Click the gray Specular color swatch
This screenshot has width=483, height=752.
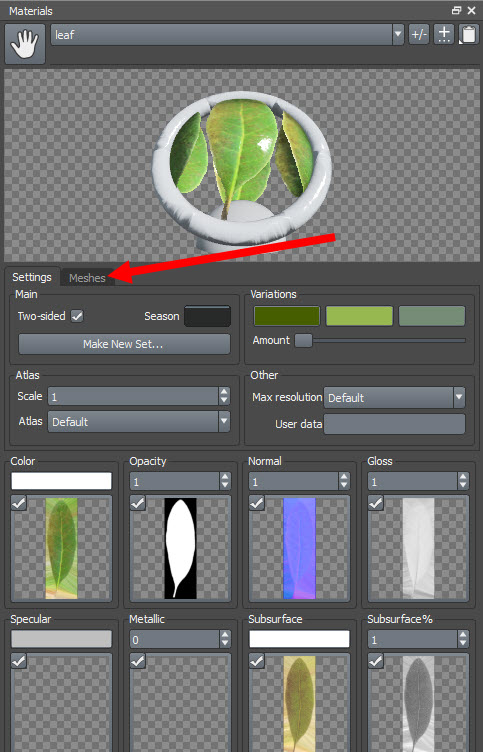[x=61, y=639]
